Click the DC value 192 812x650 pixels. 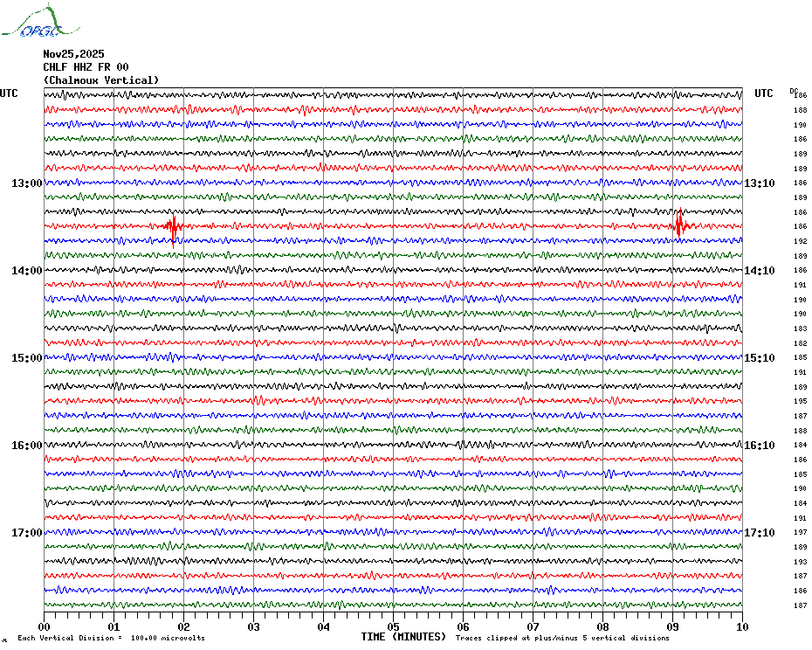pos(801,241)
